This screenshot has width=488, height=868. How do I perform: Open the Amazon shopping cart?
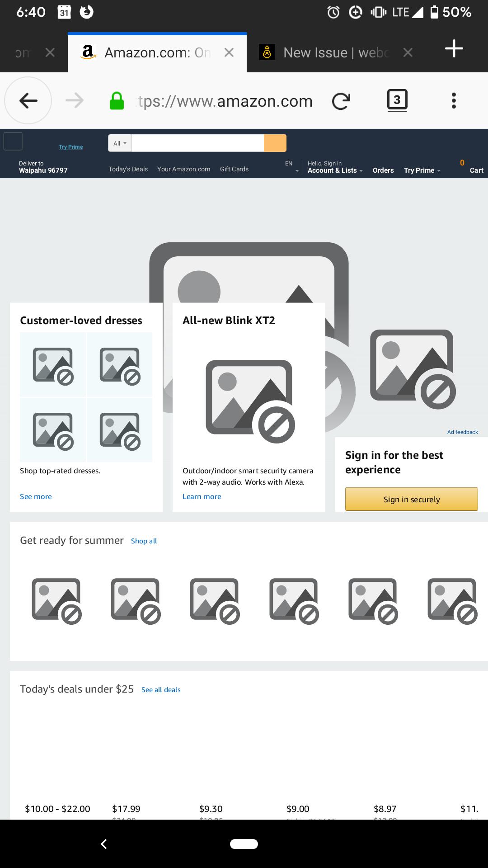click(474, 168)
